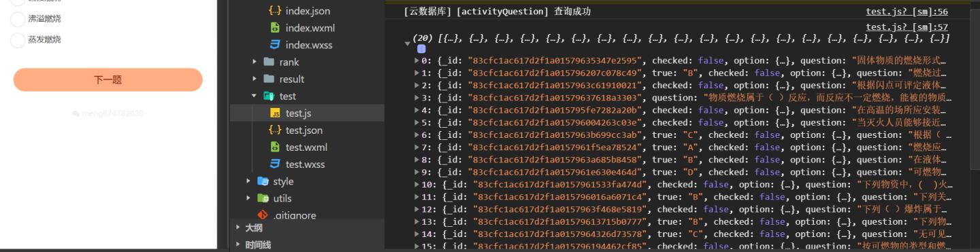980x252 pixels.
Task: Expand the rank folder
Action: tap(255, 62)
